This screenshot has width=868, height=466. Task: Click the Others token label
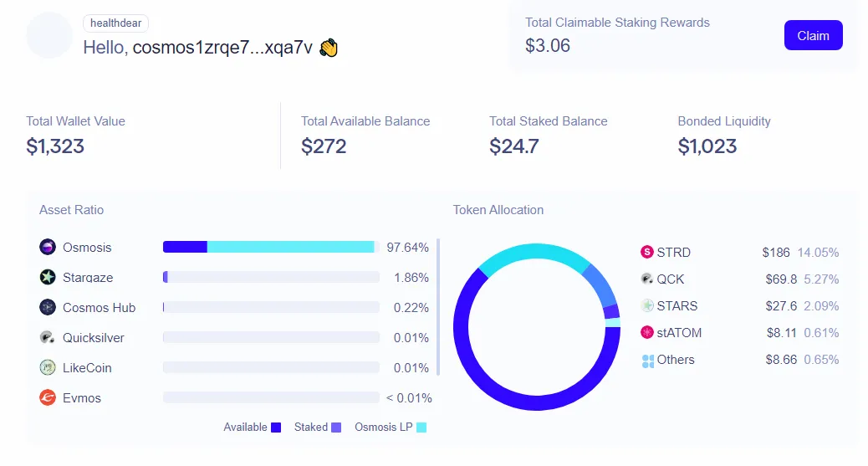point(676,360)
